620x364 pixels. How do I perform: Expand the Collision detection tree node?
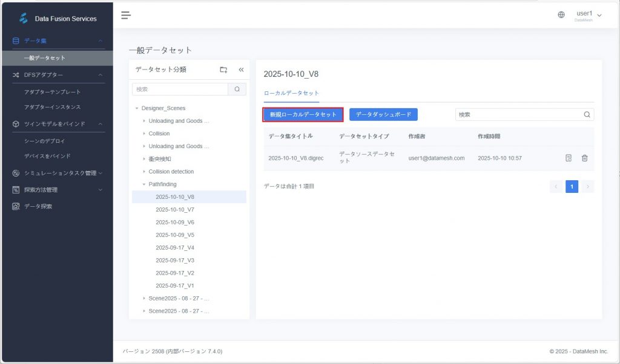[x=144, y=172]
